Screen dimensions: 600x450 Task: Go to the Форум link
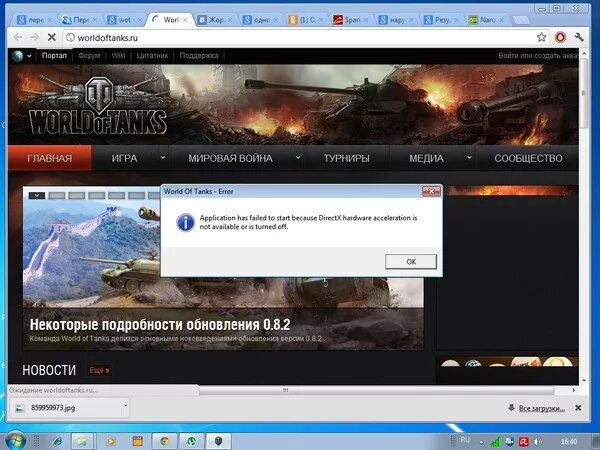coord(89,55)
